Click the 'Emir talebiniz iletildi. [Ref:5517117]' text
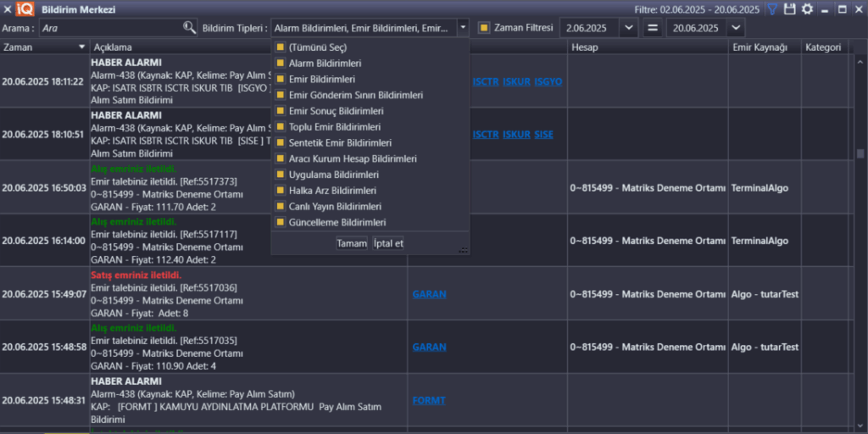 coord(164,234)
